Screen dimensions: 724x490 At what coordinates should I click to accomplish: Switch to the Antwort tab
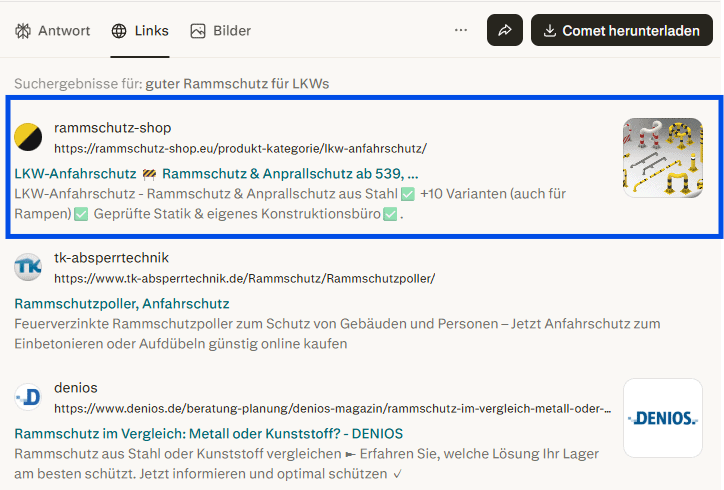pos(53,31)
